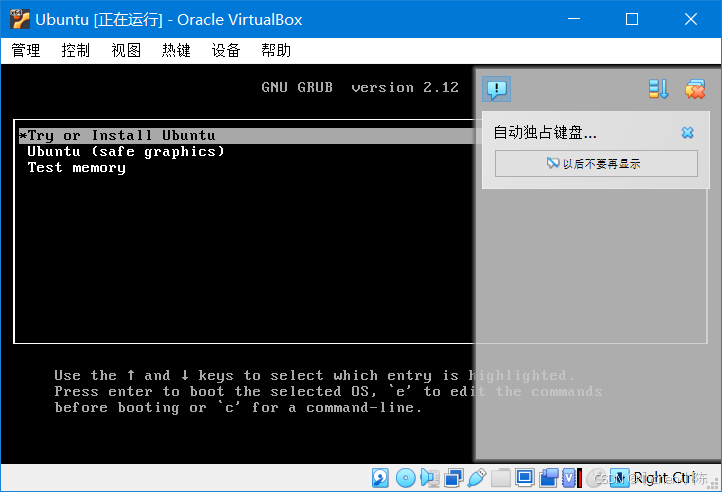Click the notification center exclamation icon
The height and width of the screenshot is (492, 722).
pyautogui.click(x=496, y=89)
